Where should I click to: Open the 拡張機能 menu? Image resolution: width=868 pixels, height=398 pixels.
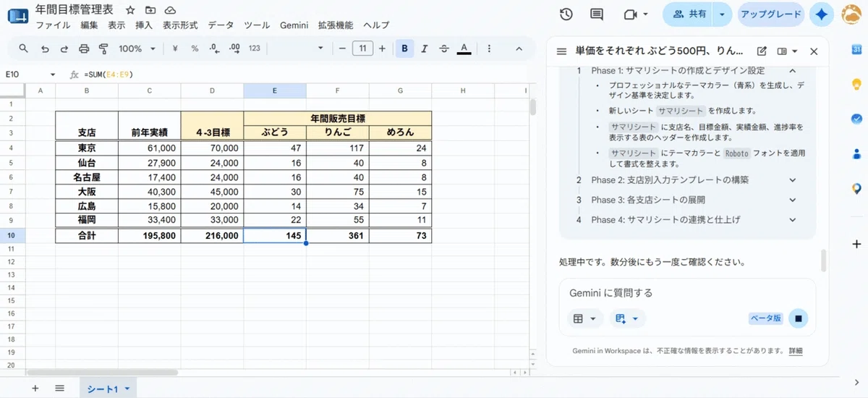336,25
